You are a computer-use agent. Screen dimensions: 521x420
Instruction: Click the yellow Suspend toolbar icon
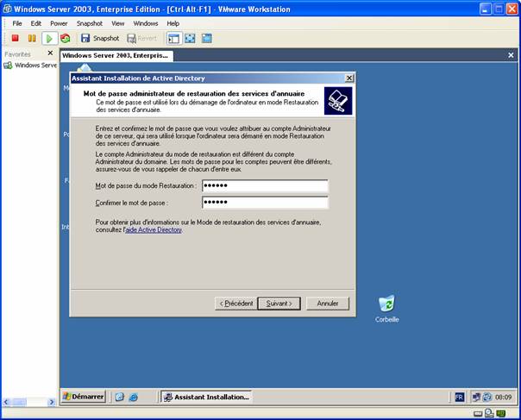(32, 38)
